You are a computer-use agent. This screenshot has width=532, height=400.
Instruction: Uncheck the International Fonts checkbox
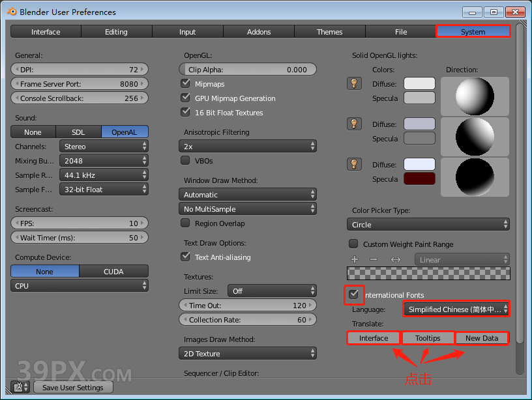(x=353, y=294)
